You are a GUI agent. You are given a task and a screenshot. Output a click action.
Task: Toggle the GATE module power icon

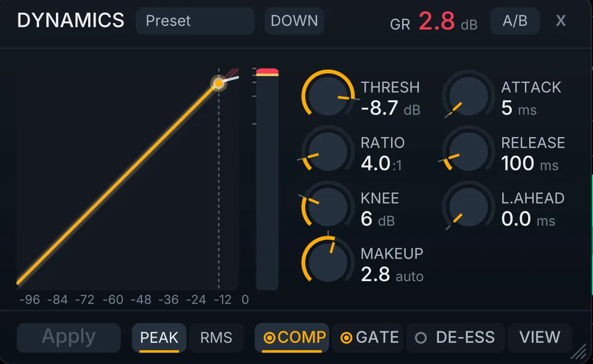tap(347, 338)
